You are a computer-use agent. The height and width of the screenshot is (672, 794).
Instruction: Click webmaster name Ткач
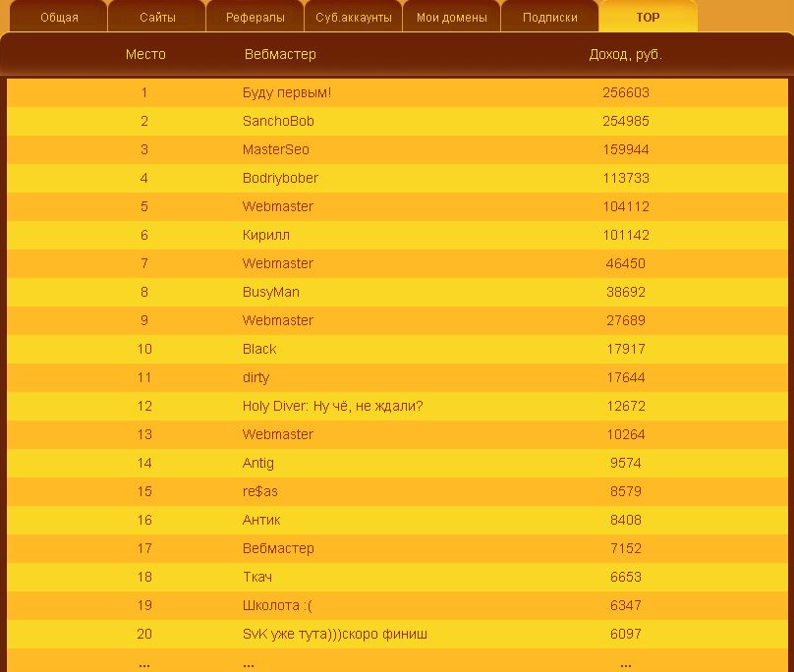(257, 577)
